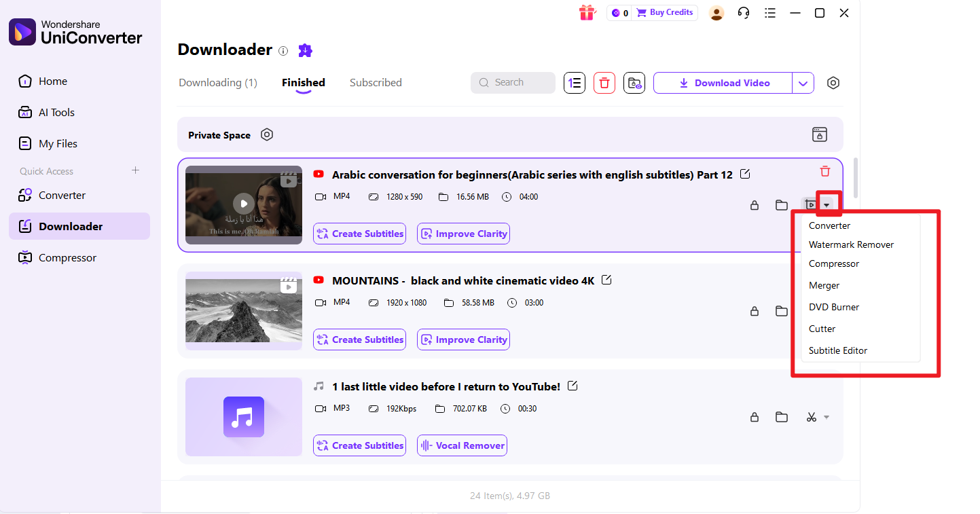The width and height of the screenshot is (980, 514).
Task: Lock the MOUNTAINS video into Private Space
Action: coord(755,311)
